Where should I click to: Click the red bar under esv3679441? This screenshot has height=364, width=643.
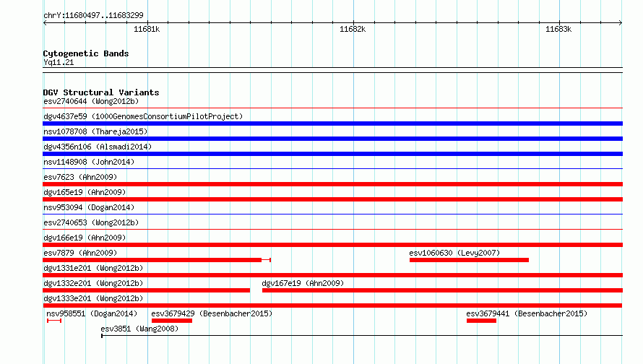481,321
